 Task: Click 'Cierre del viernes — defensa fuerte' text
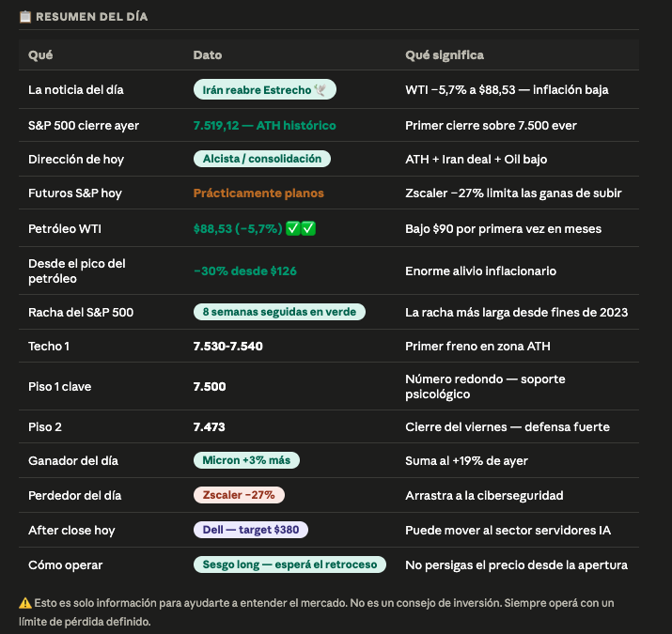(x=508, y=427)
